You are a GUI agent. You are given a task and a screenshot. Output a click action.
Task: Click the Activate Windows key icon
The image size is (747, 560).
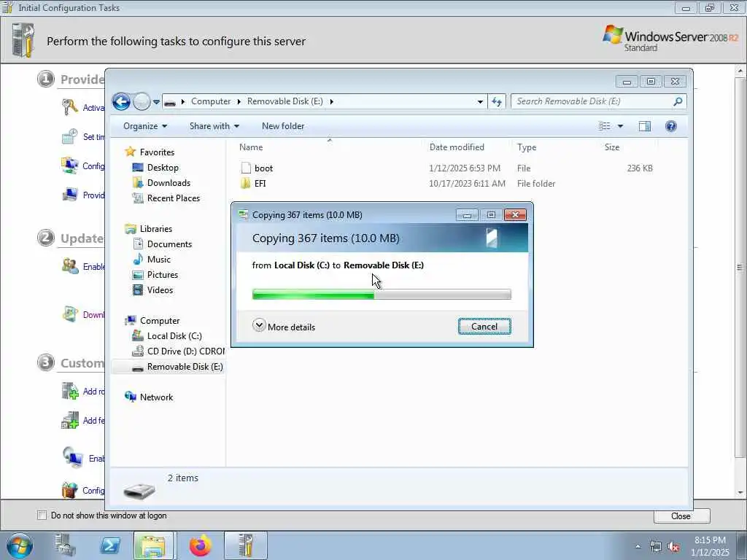(x=70, y=107)
